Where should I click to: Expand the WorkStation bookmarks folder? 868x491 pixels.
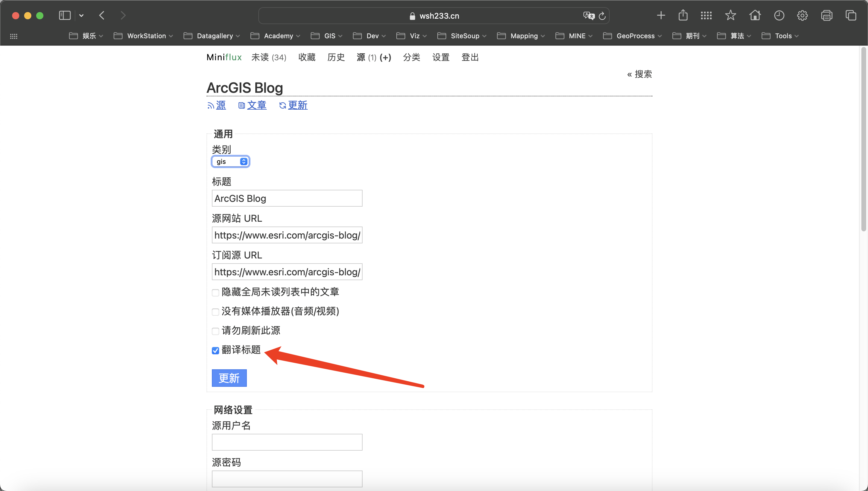pos(143,36)
